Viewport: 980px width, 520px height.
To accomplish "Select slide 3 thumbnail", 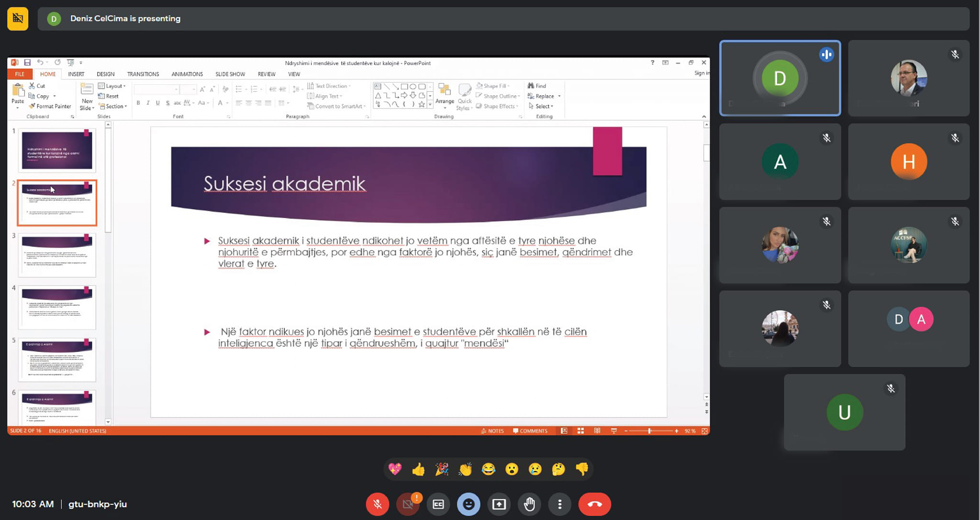I will tap(57, 255).
